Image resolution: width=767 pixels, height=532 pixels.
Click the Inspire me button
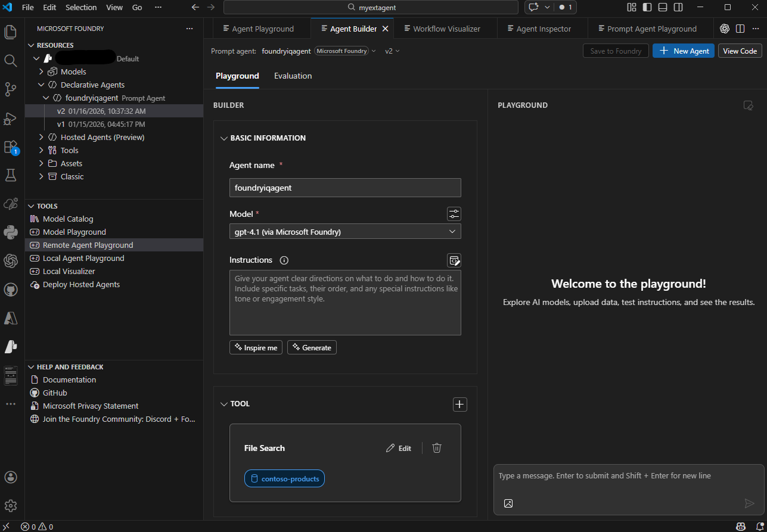click(256, 347)
